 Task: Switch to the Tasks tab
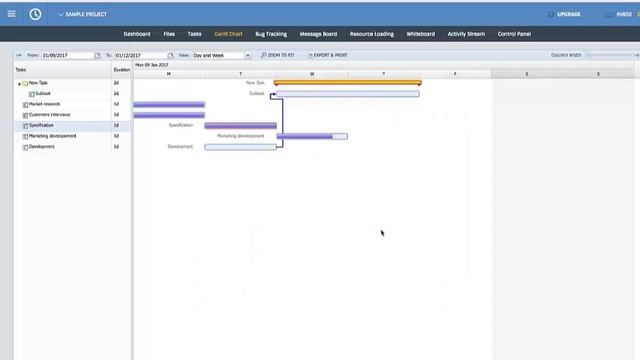(x=194, y=34)
